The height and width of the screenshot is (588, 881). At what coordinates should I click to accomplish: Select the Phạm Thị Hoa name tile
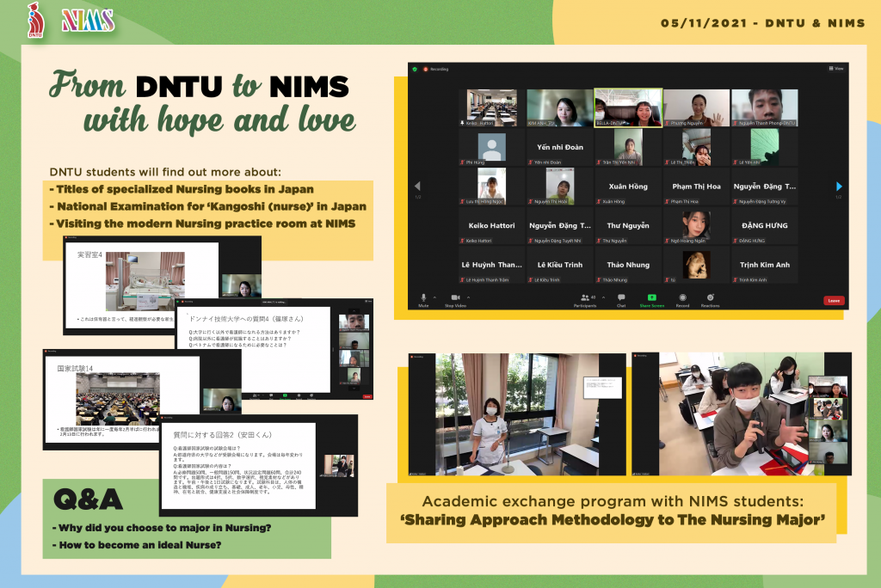point(696,187)
